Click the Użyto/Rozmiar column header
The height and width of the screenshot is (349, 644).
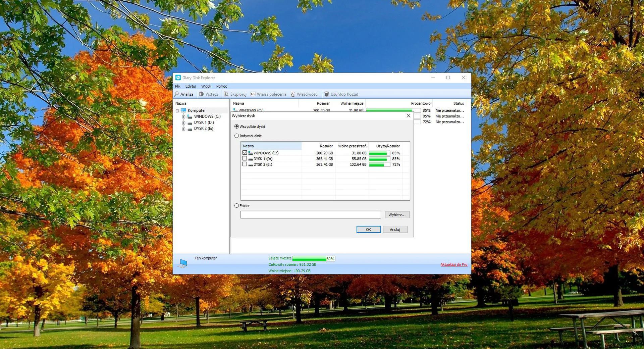385,146
